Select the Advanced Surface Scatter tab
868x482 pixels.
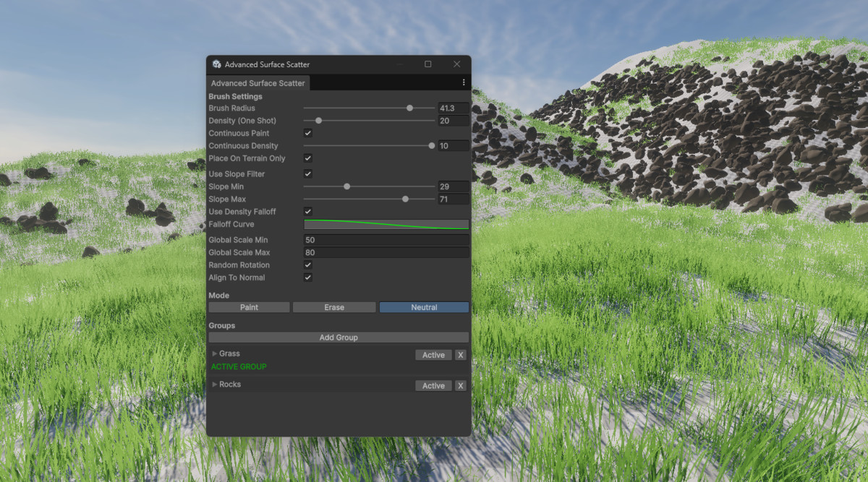pos(258,82)
